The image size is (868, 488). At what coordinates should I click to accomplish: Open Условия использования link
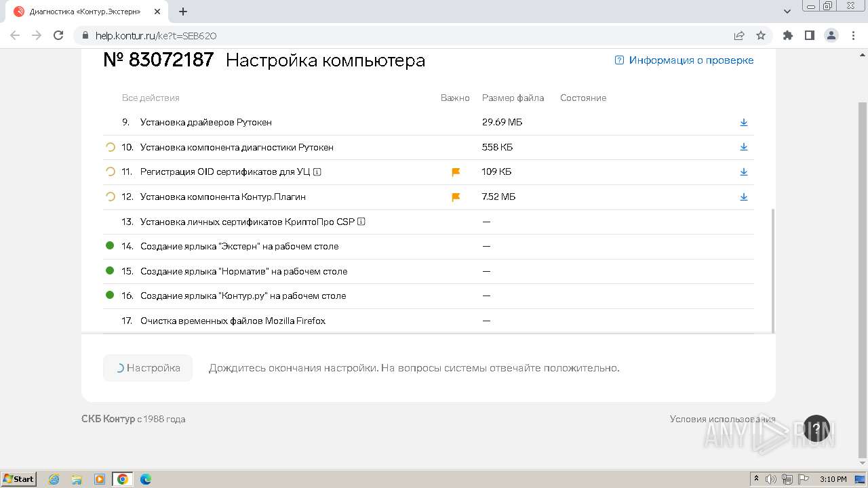722,419
